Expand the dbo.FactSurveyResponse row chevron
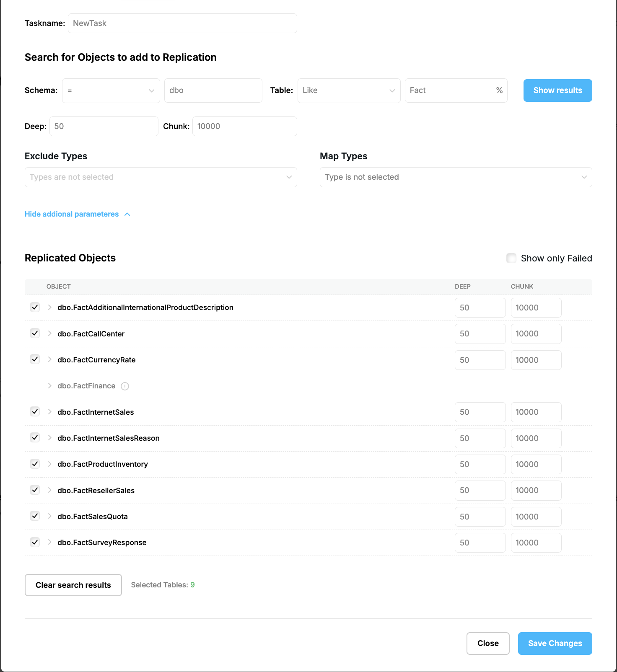Image resolution: width=617 pixels, height=672 pixels. pyautogui.click(x=49, y=542)
